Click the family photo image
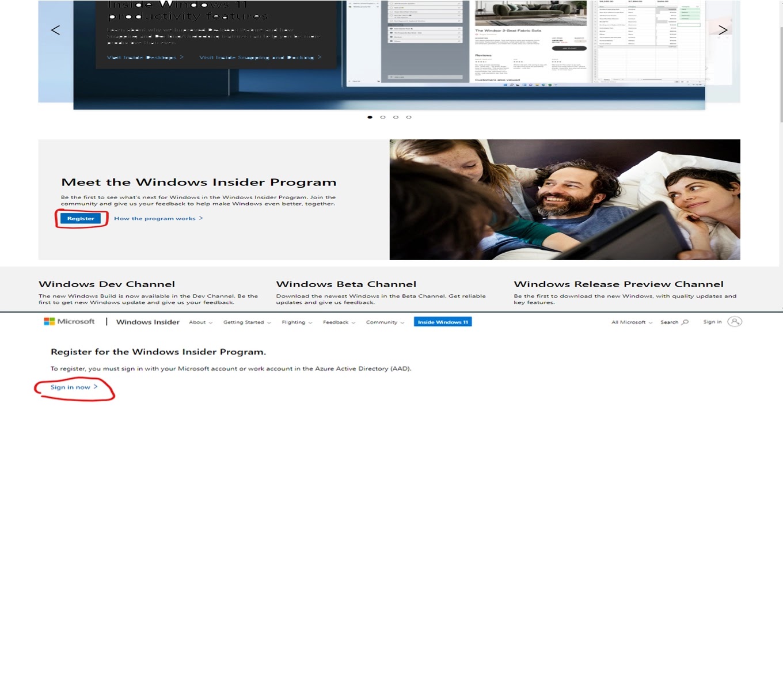The image size is (783, 700). tap(565, 200)
